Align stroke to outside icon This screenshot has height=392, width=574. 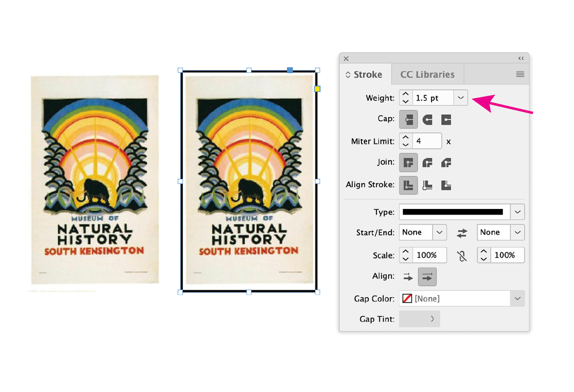click(x=446, y=185)
